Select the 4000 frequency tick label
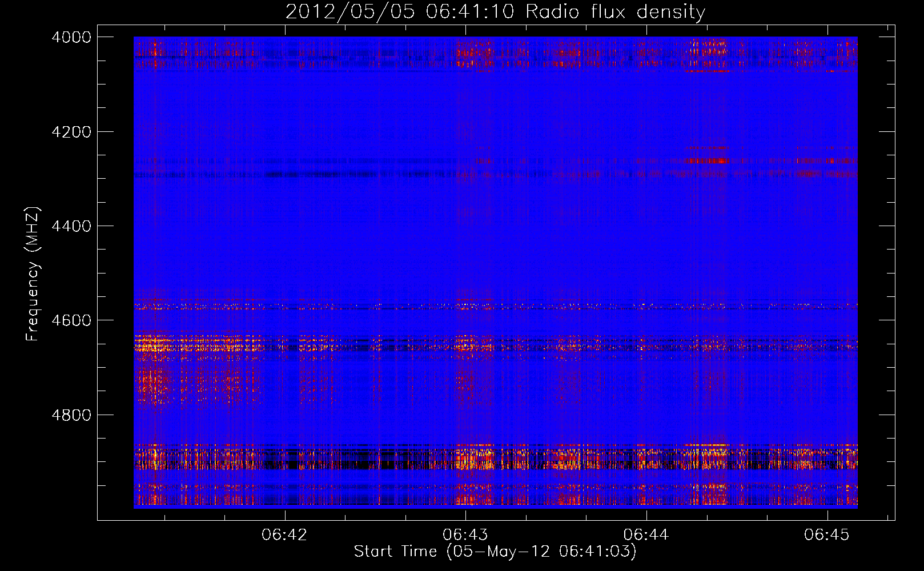The height and width of the screenshot is (571, 924). point(71,37)
